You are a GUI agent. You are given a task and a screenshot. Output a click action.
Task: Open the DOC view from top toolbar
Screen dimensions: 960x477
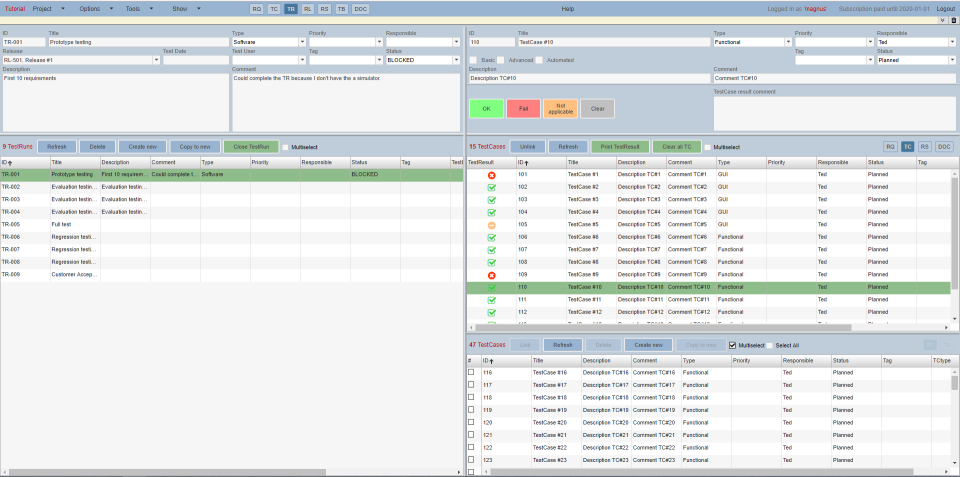click(361, 9)
